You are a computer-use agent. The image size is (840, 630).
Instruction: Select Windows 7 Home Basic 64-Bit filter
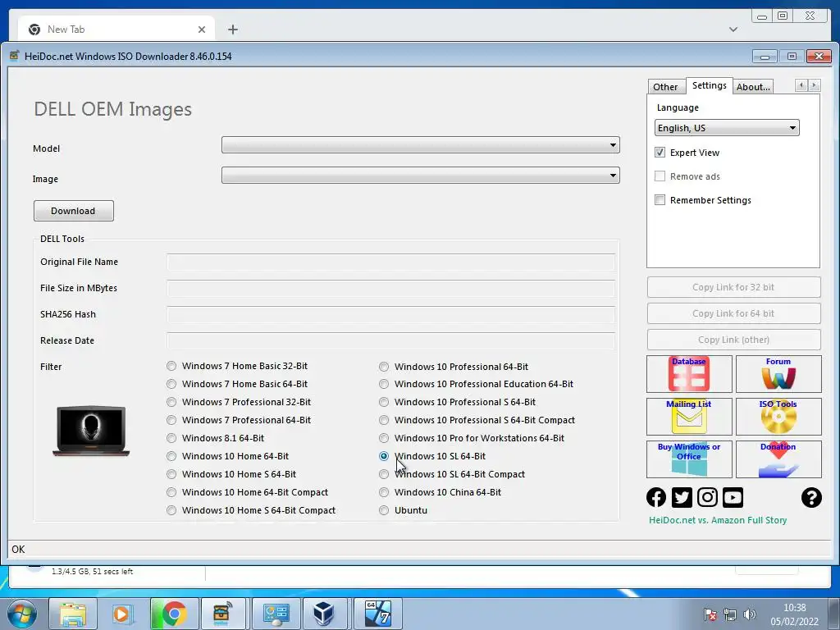(x=171, y=384)
